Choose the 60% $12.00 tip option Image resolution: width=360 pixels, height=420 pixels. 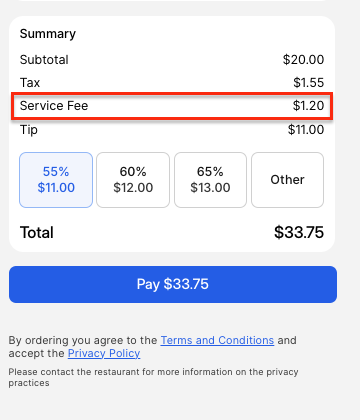133,180
